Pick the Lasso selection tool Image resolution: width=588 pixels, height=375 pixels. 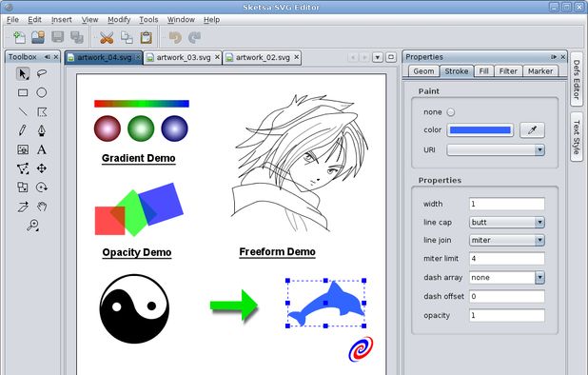(42, 73)
